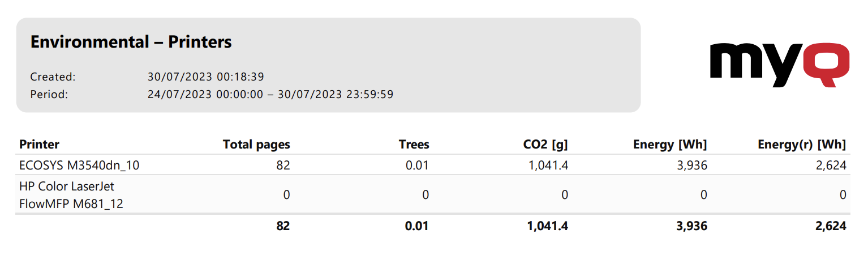Select the Period date range value
The image size is (868, 263).
(x=270, y=95)
